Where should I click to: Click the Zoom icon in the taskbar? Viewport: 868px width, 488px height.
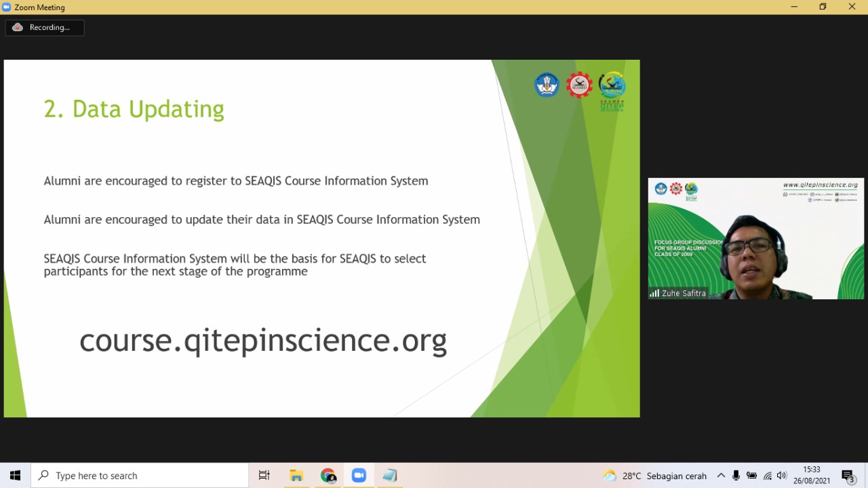click(x=359, y=476)
